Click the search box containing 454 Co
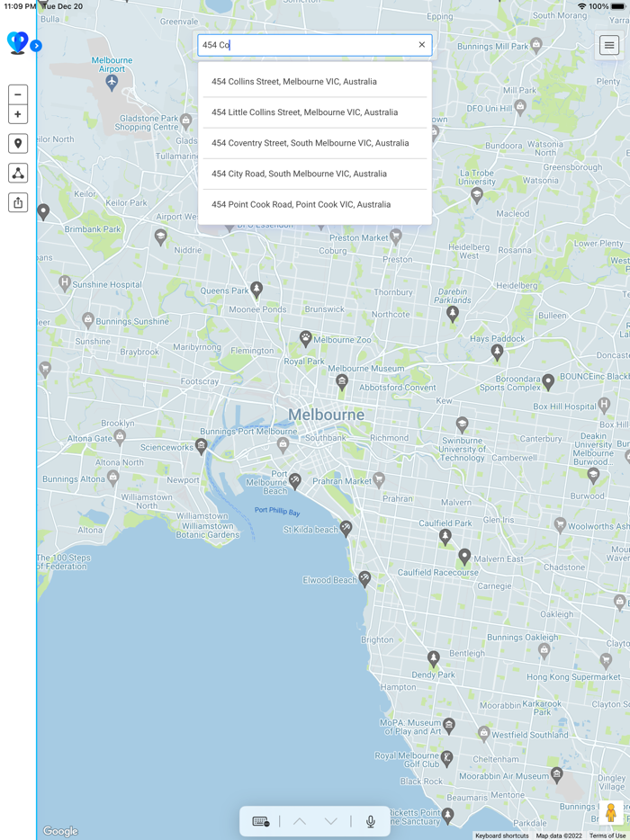The height and width of the screenshot is (840, 630). [x=315, y=45]
